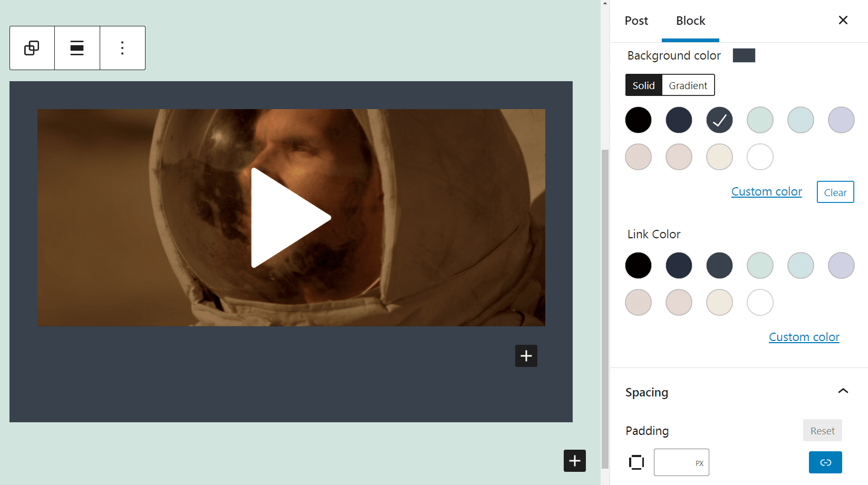
Task: Toggle linked padding values
Action: click(x=825, y=462)
